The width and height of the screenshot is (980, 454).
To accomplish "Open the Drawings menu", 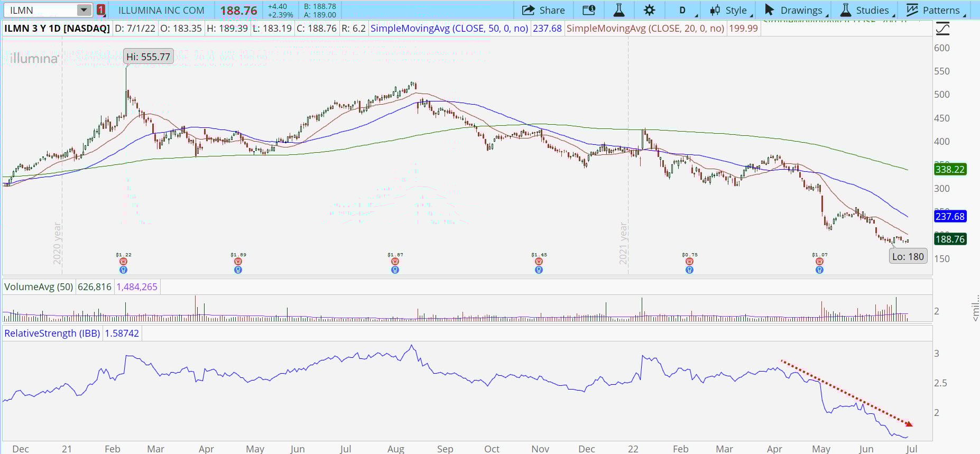I will pyautogui.click(x=796, y=10).
